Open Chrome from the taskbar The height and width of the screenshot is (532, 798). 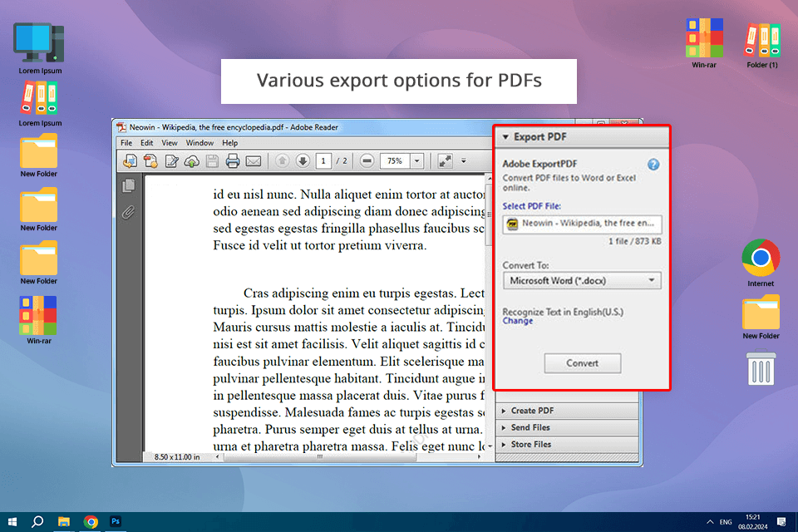coord(91,522)
